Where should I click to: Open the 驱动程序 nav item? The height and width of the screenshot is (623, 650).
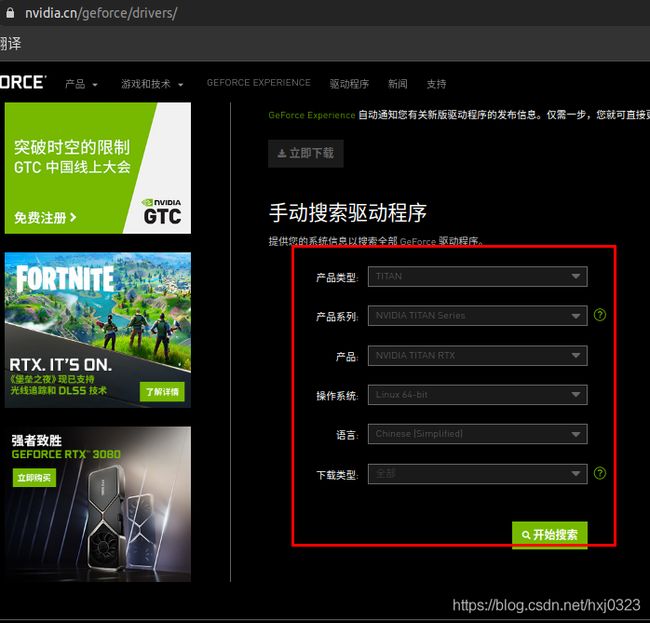click(x=349, y=84)
